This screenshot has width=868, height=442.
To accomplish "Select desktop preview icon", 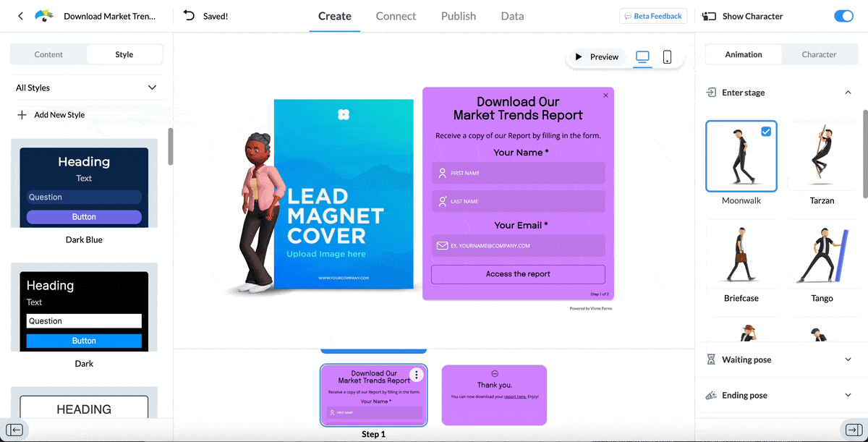I will pos(642,57).
